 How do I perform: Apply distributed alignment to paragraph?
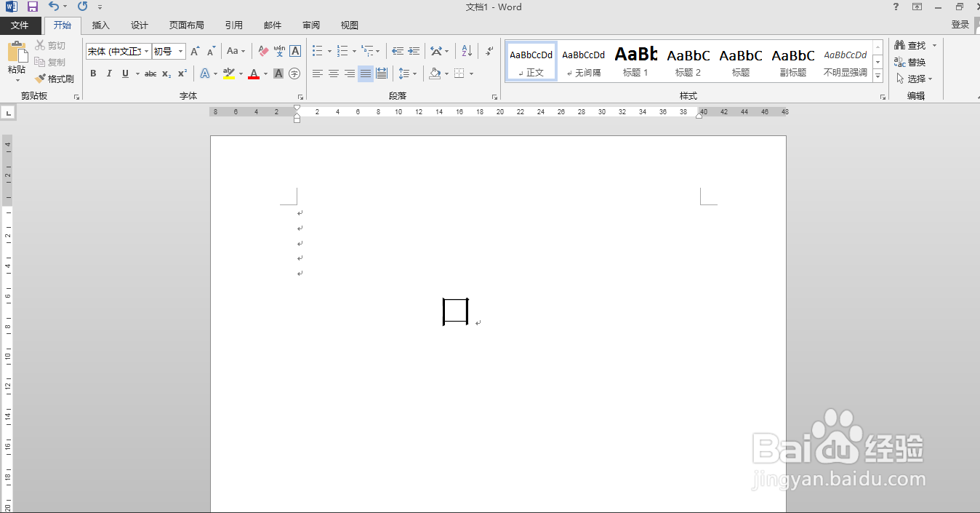[x=382, y=73]
